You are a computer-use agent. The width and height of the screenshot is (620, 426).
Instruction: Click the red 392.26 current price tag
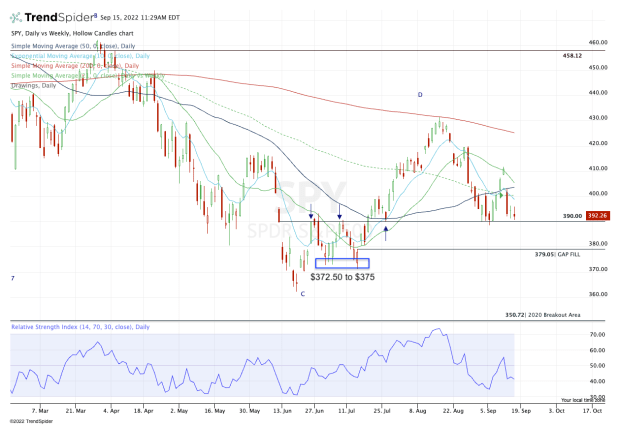pos(597,216)
